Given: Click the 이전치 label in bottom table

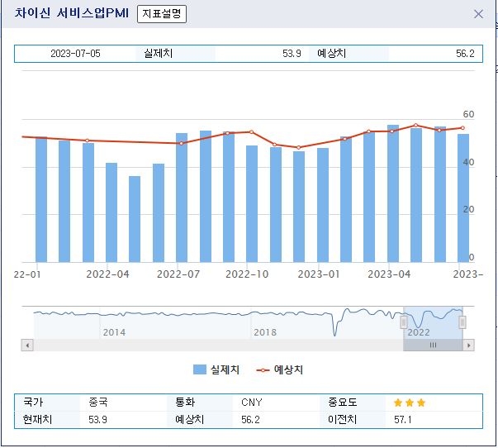Looking at the screenshot, I should pyautogui.click(x=343, y=420).
